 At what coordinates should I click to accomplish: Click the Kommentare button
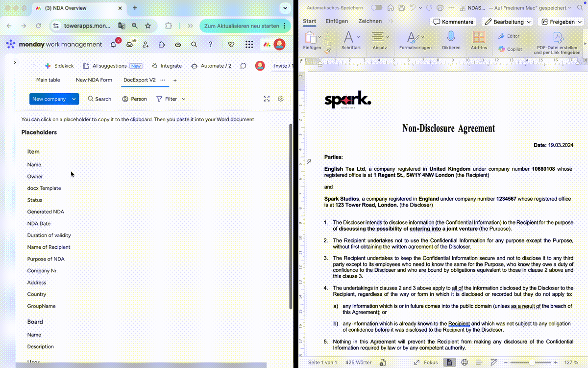pos(453,22)
